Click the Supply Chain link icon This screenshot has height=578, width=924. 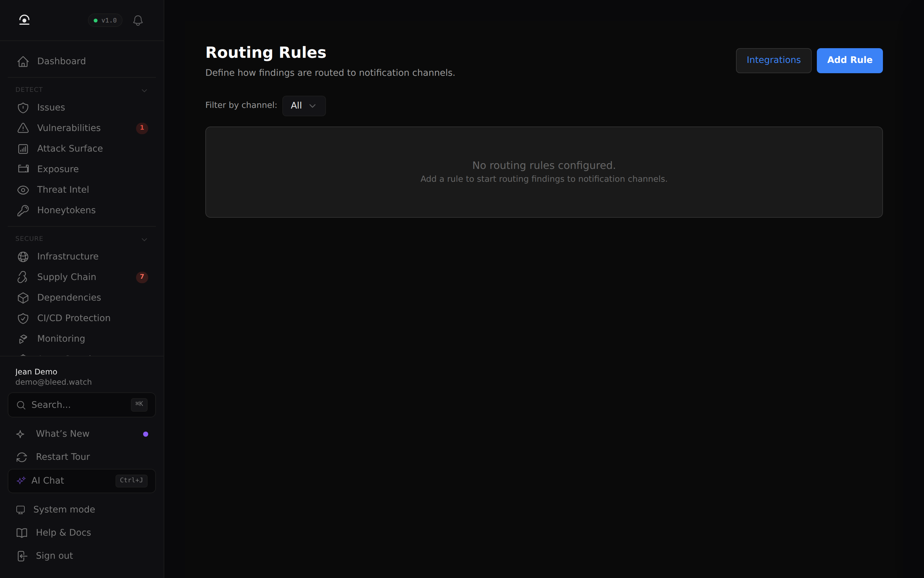click(23, 277)
